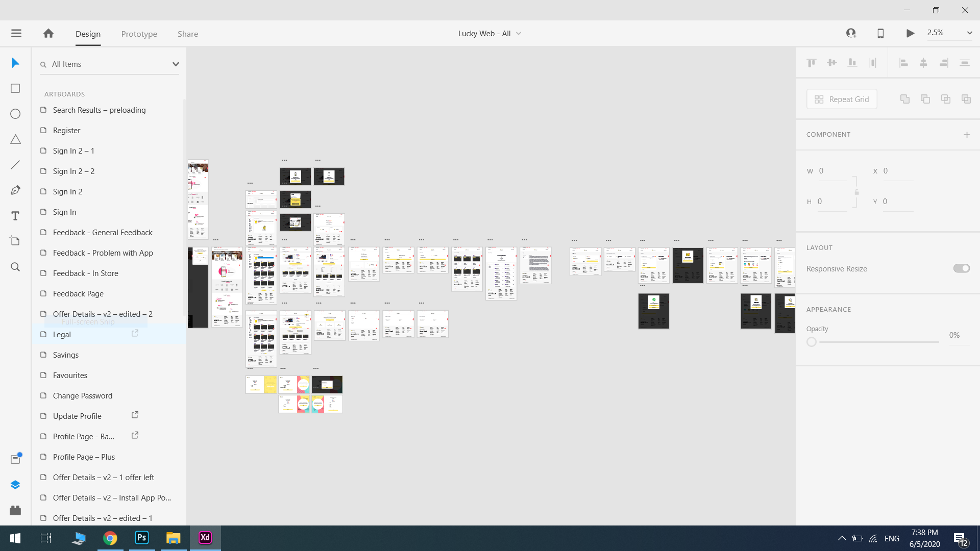This screenshot has height=551, width=980.
Task: Activate the Zoom tool
Action: pyautogui.click(x=15, y=267)
